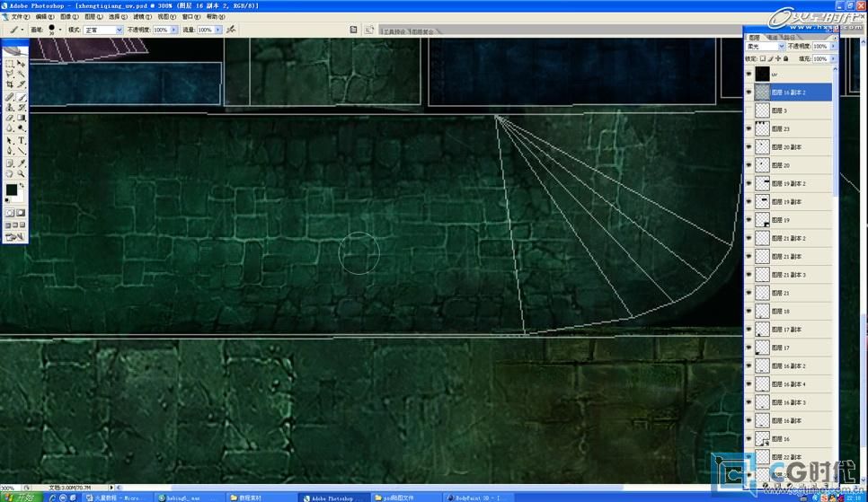
Task: Open the layer blend mode 柔光 dropdown
Action: point(765,47)
